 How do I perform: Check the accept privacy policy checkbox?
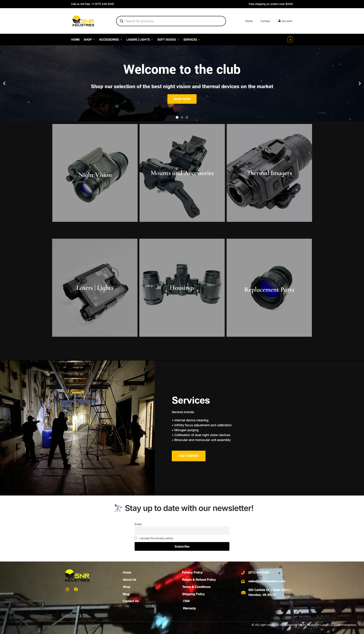(x=136, y=538)
